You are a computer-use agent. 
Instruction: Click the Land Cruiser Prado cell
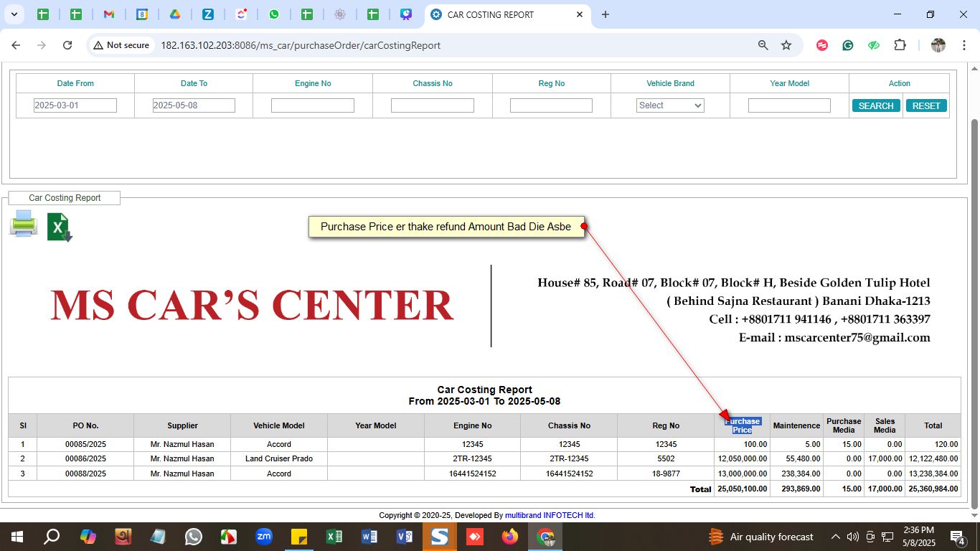[x=279, y=458]
